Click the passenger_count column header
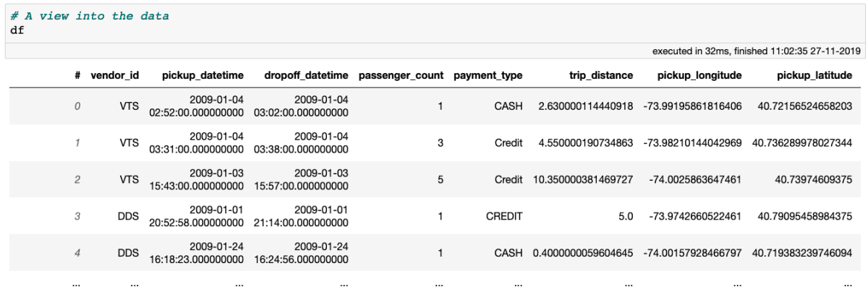The width and height of the screenshot is (868, 292). [x=401, y=75]
